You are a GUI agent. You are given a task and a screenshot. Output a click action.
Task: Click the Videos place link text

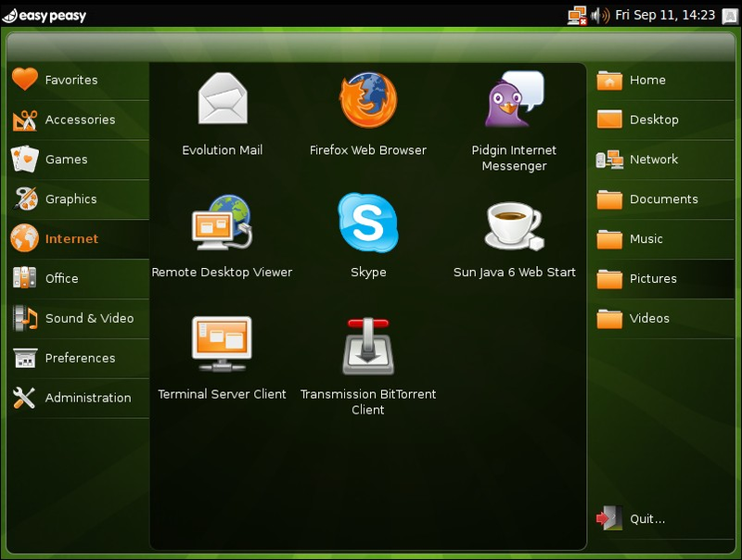pyautogui.click(x=649, y=318)
